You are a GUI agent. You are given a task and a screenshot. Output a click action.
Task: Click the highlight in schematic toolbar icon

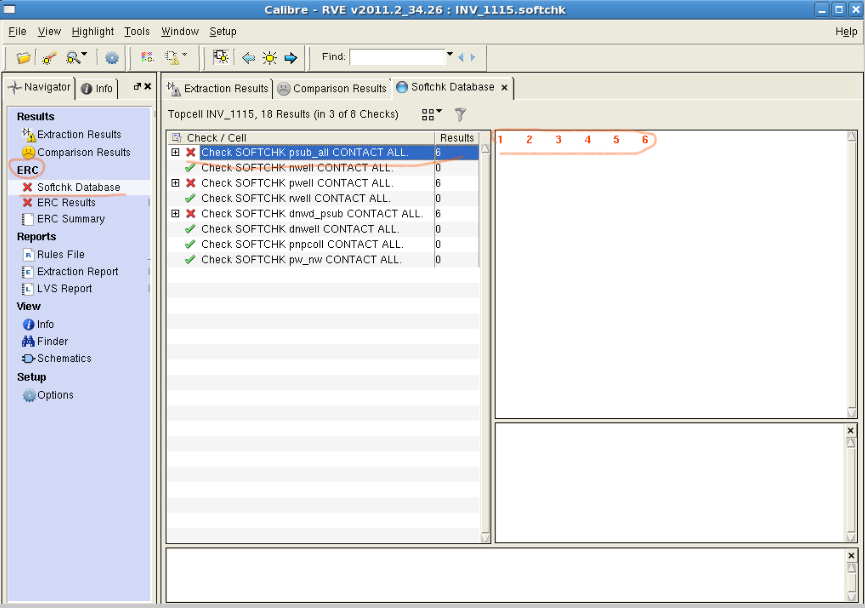click(221, 57)
